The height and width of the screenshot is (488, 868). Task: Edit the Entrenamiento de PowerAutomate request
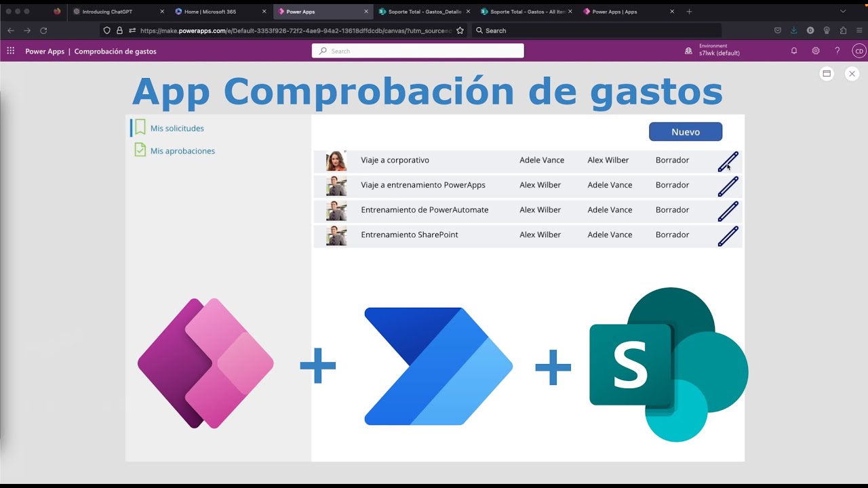pos(728,211)
